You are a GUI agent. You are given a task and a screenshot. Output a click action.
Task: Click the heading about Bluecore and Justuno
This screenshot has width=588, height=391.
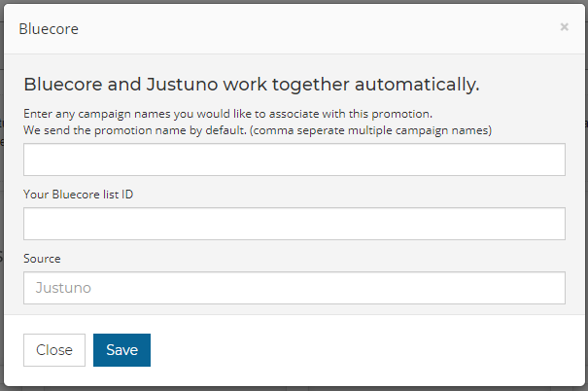[252, 83]
